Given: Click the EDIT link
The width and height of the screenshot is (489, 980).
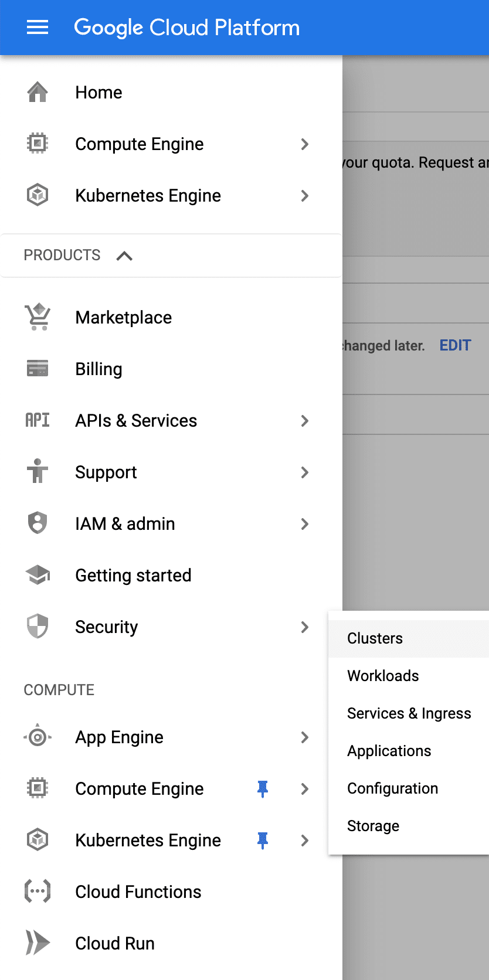Looking at the screenshot, I should coord(455,345).
